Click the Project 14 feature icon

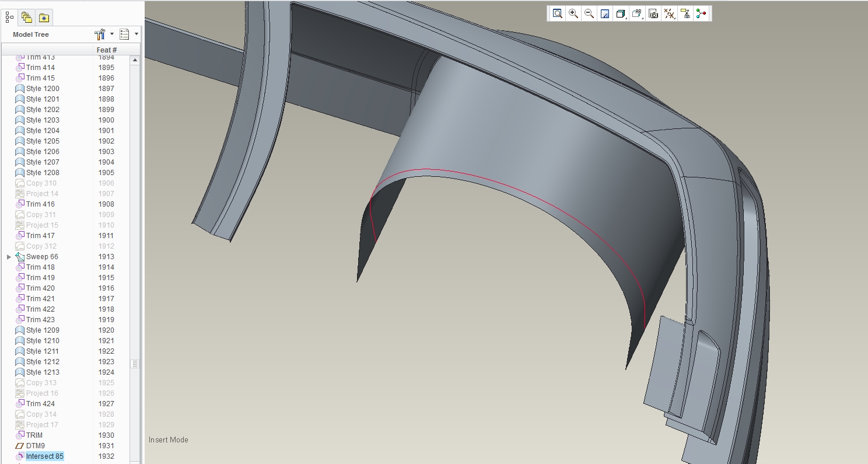(x=20, y=194)
